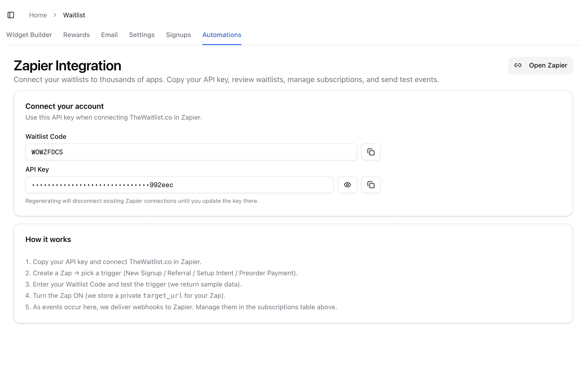Open the Widget Builder tab
Image resolution: width=588 pixels, height=385 pixels.
coord(29,35)
